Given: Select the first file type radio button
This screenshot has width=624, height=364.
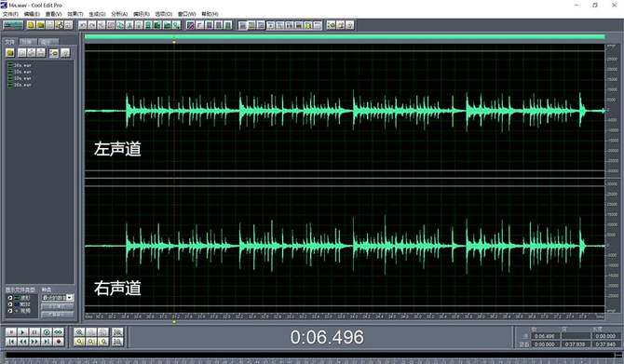Looking at the screenshot, I should (10, 298).
